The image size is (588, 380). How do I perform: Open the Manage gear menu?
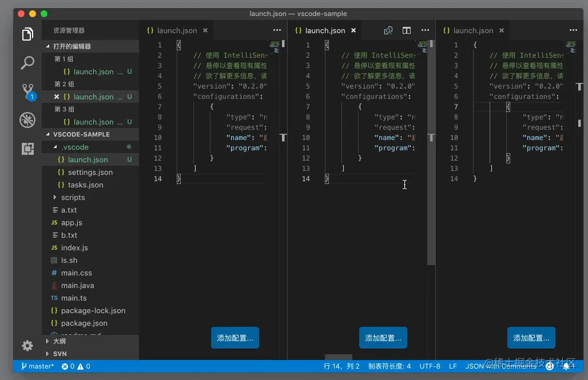coord(27,346)
